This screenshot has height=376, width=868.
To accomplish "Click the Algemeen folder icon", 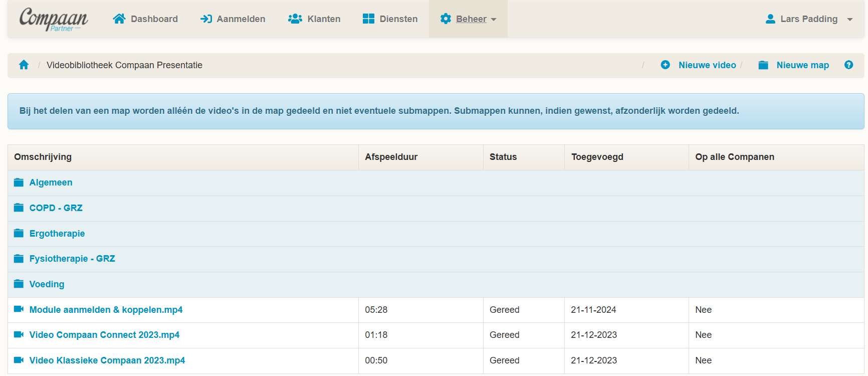I will 19,182.
